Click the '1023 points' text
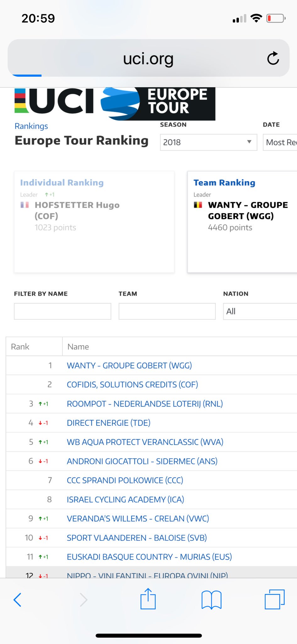Viewport: 297px width, 644px height. [55, 227]
